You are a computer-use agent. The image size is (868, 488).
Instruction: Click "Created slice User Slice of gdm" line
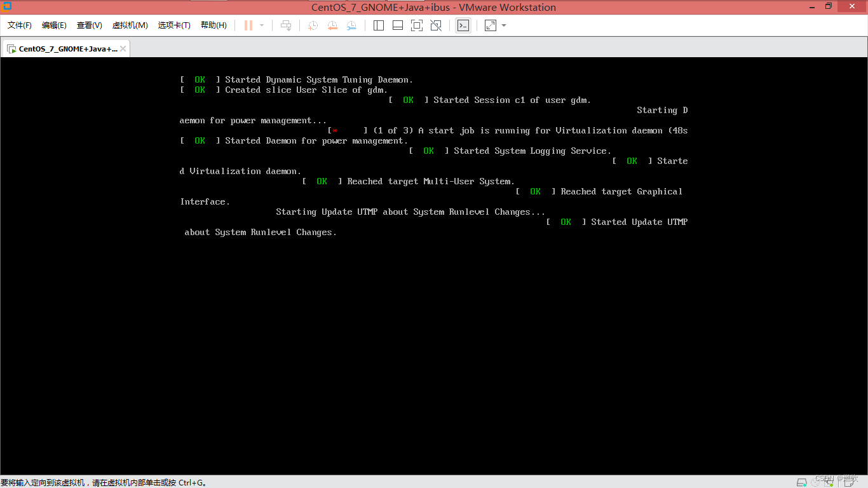(x=284, y=90)
